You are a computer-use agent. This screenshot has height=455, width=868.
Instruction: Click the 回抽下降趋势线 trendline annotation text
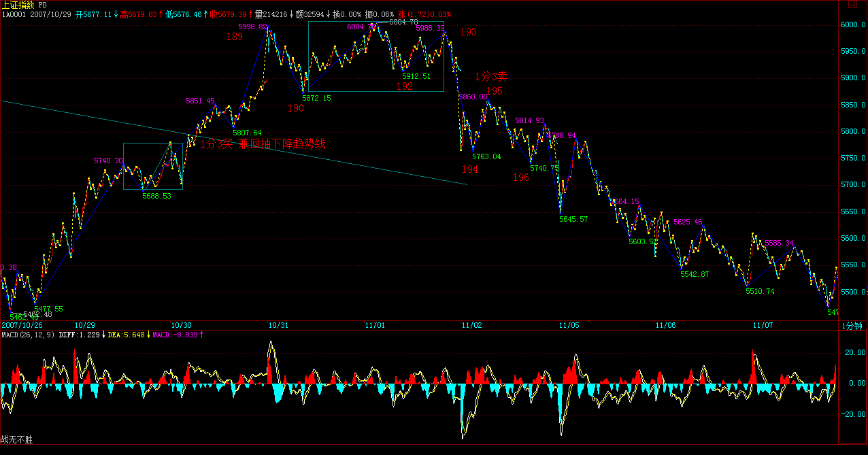pyautogui.click(x=282, y=144)
